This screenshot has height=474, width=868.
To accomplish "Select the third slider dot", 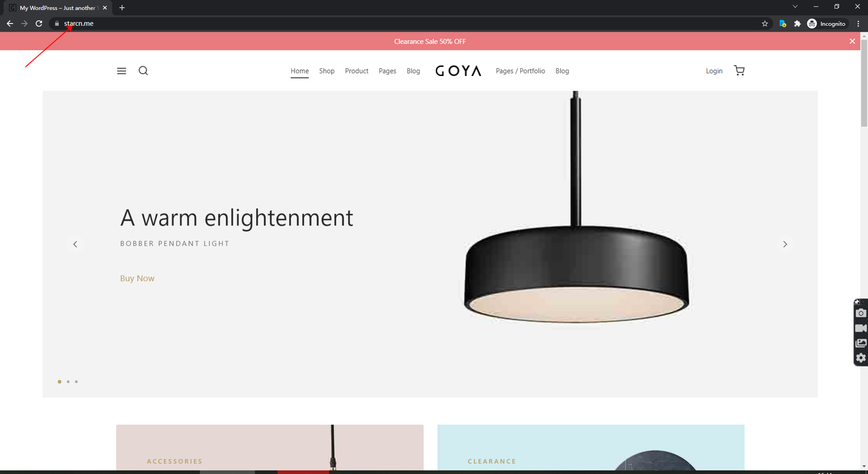I will (77, 382).
